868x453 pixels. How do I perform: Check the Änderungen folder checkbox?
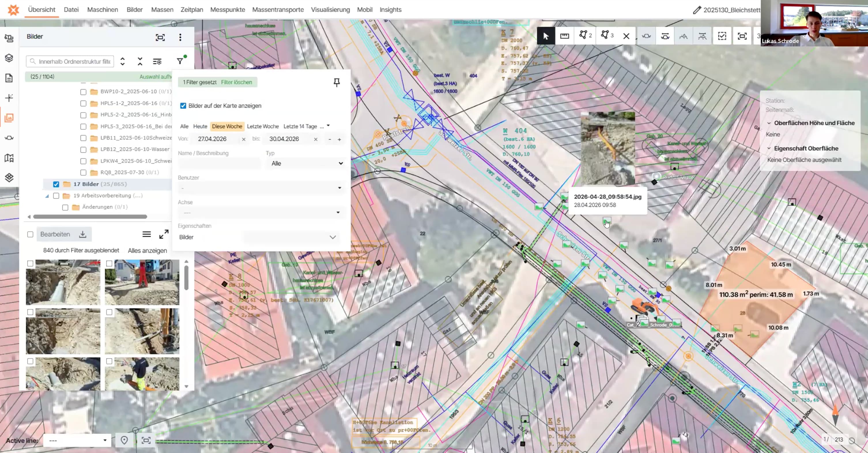(x=65, y=207)
